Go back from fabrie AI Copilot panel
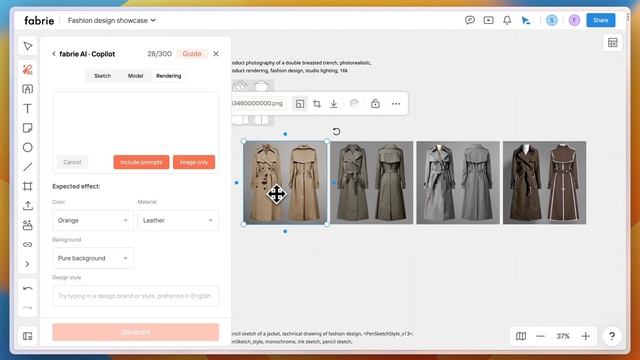The image size is (640, 360). [x=54, y=54]
